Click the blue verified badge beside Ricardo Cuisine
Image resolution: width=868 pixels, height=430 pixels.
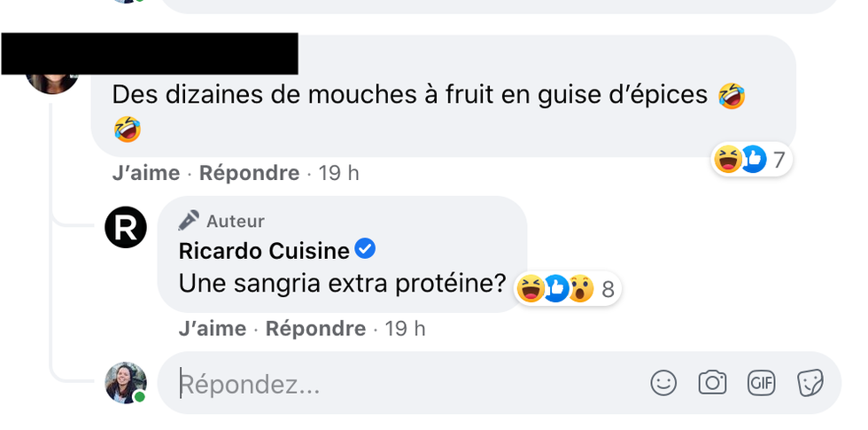(x=365, y=250)
